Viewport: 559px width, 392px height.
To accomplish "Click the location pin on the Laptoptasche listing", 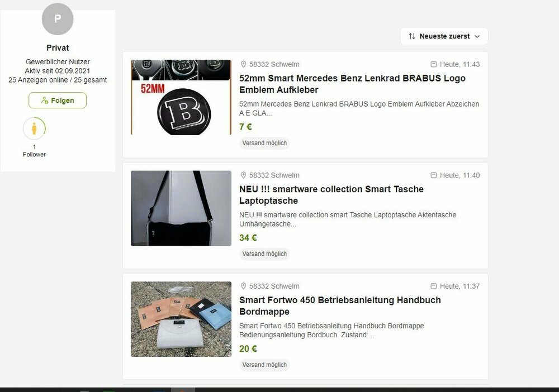I will [x=244, y=175].
